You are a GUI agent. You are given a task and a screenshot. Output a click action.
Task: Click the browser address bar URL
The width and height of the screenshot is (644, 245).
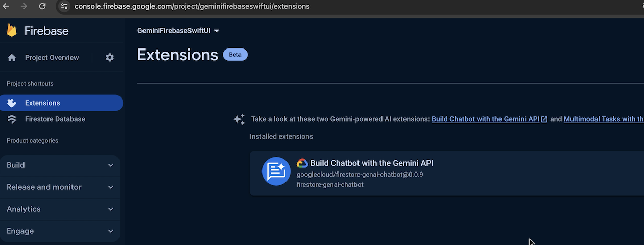[192, 6]
